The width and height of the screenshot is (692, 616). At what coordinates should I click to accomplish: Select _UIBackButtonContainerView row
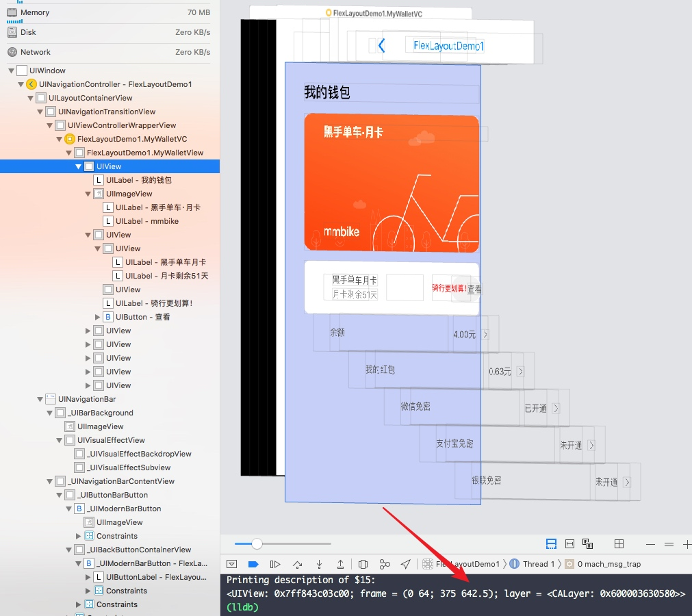[x=110, y=550]
